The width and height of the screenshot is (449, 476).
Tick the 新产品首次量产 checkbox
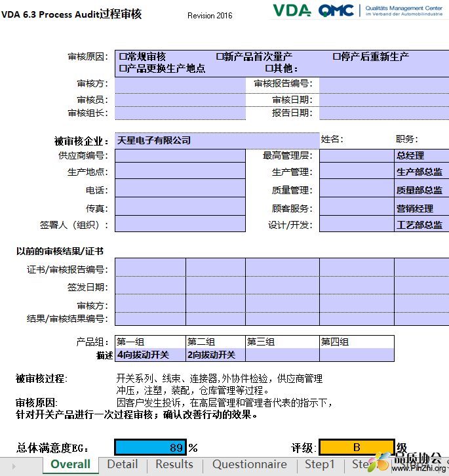[x=220, y=56]
